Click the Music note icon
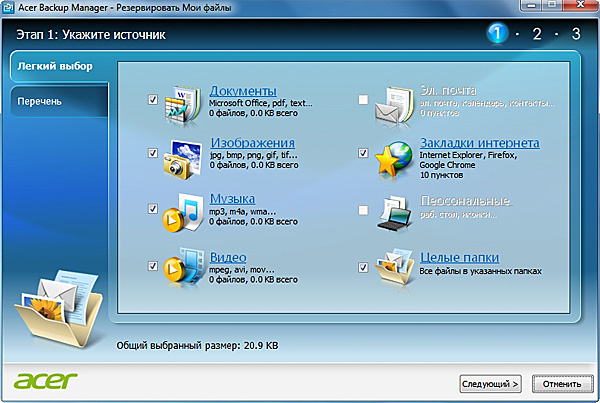Image resolution: width=600 pixels, height=403 pixels. pos(184,210)
